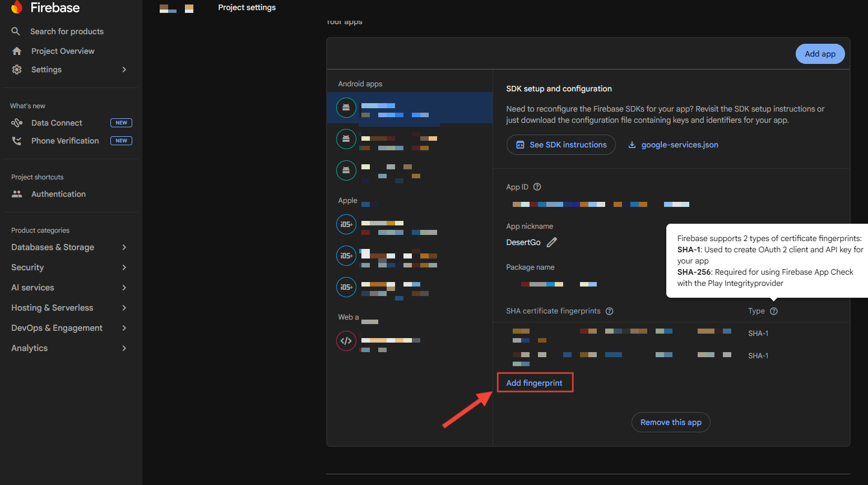Click the AI services sidebar label
Image resolution: width=868 pixels, height=485 pixels.
coord(33,288)
